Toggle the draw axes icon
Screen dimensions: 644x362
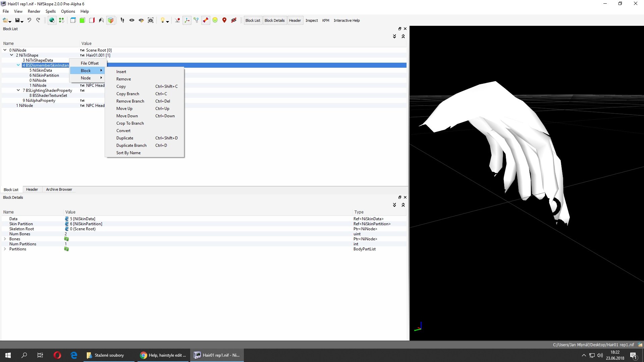point(187,20)
